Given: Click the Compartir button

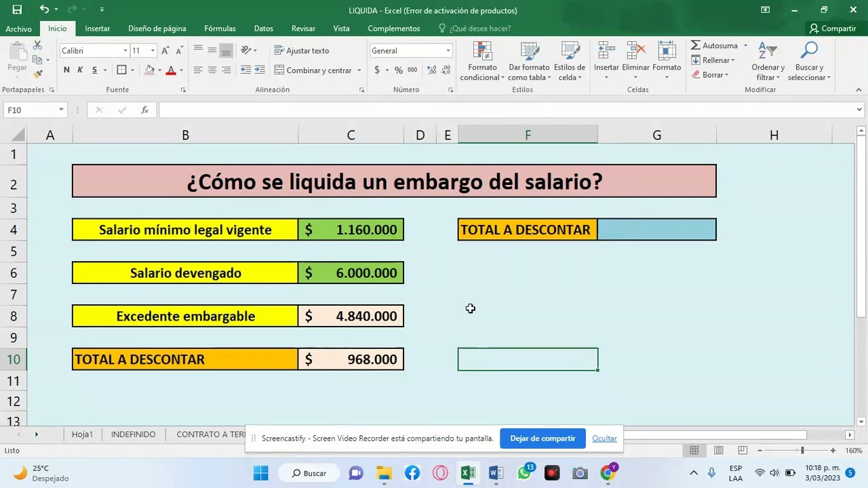Looking at the screenshot, I should (833, 28).
